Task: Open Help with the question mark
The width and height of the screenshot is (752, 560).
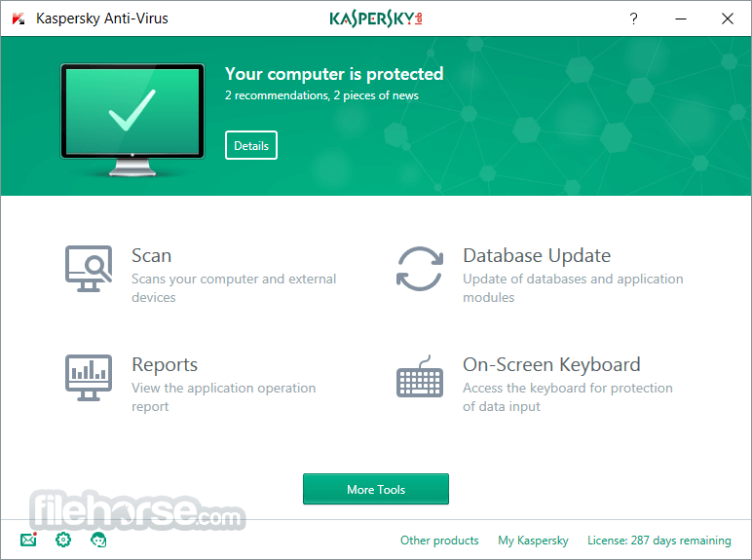Action: tap(633, 19)
